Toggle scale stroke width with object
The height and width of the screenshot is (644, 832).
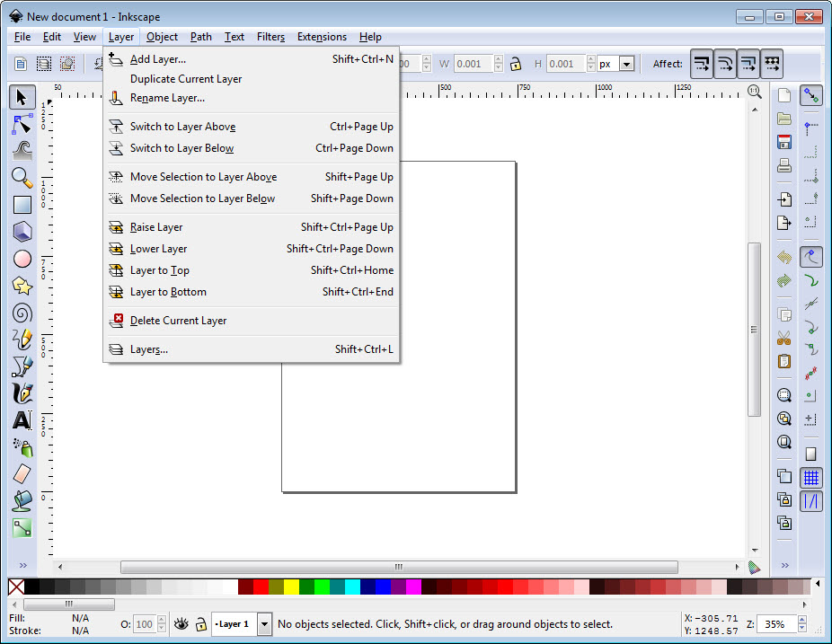click(x=702, y=64)
